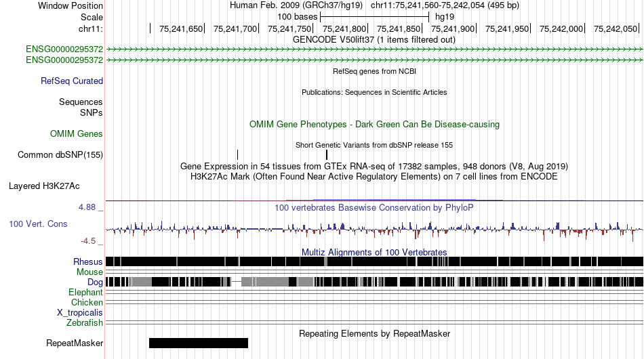This screenshot has width=644, height=359.
Task: Open the second ENSG00000295372 gene label
Action: [x=64, y=60]
